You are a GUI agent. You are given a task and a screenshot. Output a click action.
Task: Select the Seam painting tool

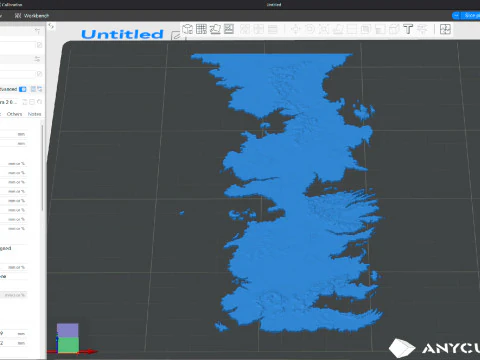tap(394, 29)
